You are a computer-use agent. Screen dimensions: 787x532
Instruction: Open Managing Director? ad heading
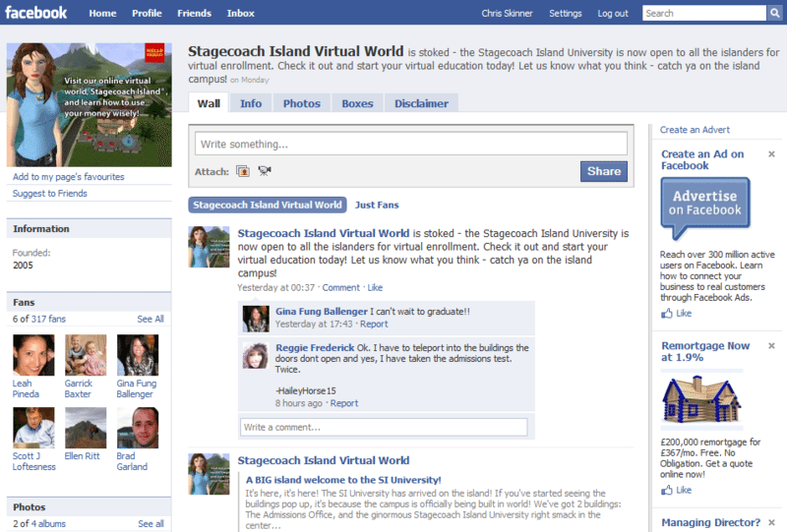pos(710,522)
